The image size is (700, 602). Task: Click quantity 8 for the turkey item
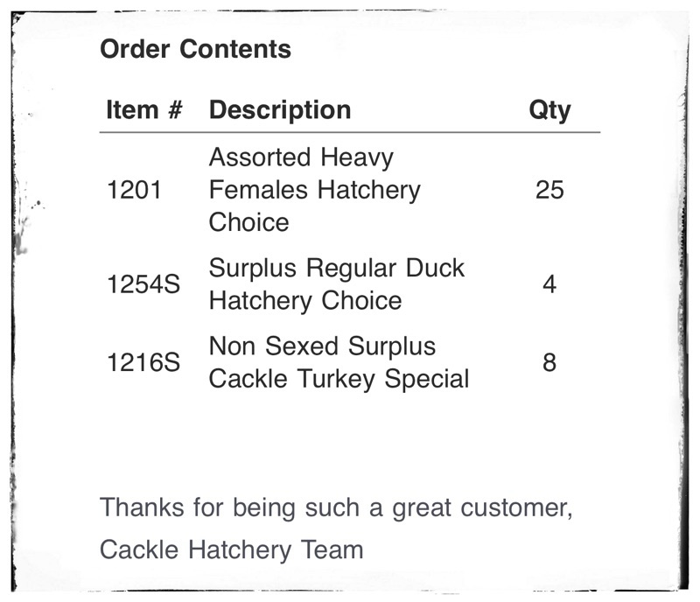pos(549,363)
